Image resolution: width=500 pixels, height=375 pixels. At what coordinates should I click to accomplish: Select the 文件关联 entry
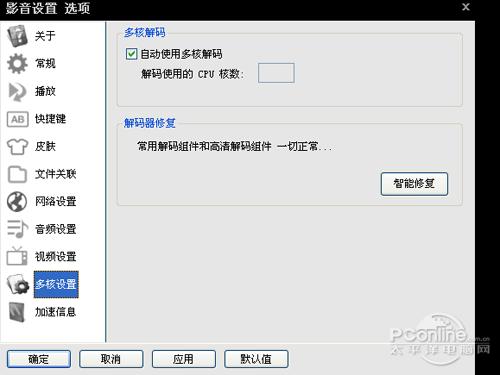56,174
